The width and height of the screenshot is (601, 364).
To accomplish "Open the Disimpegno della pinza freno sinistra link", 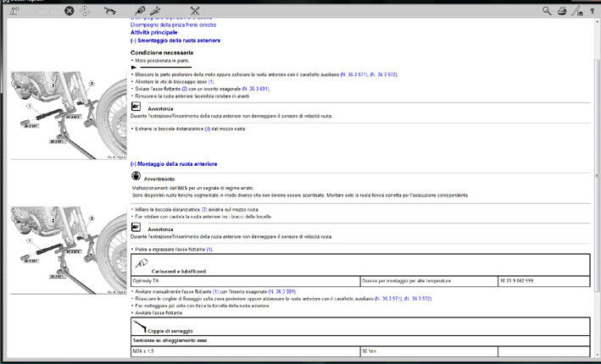I will click(x=173, y=25).
